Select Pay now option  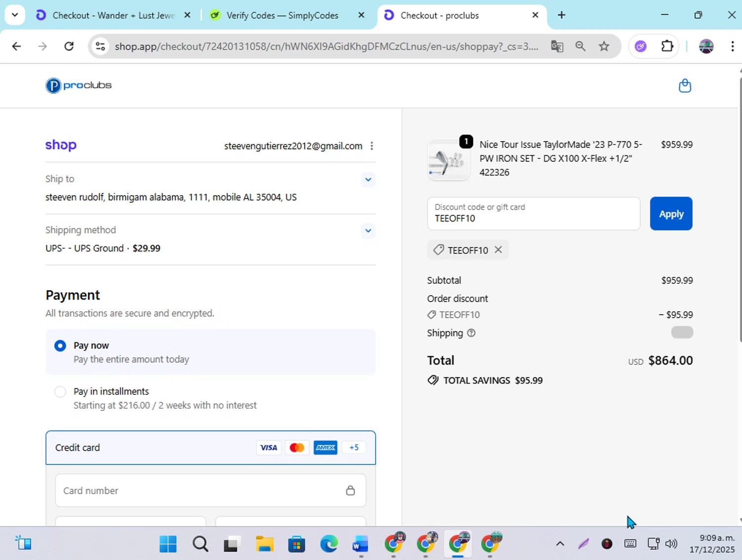click(211, 352)
